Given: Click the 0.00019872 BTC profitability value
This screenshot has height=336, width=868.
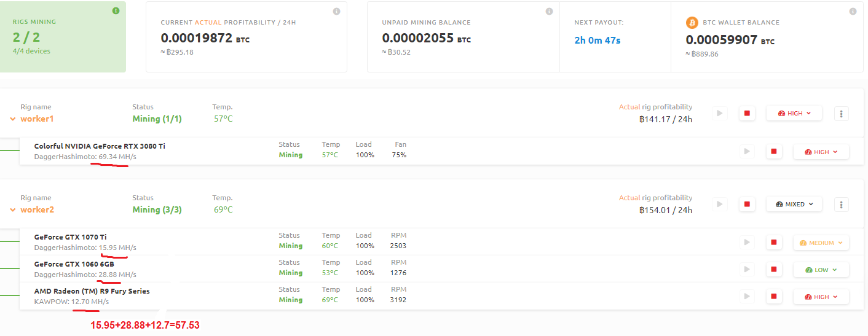Looking at the screenshot, I should [205, 39].
